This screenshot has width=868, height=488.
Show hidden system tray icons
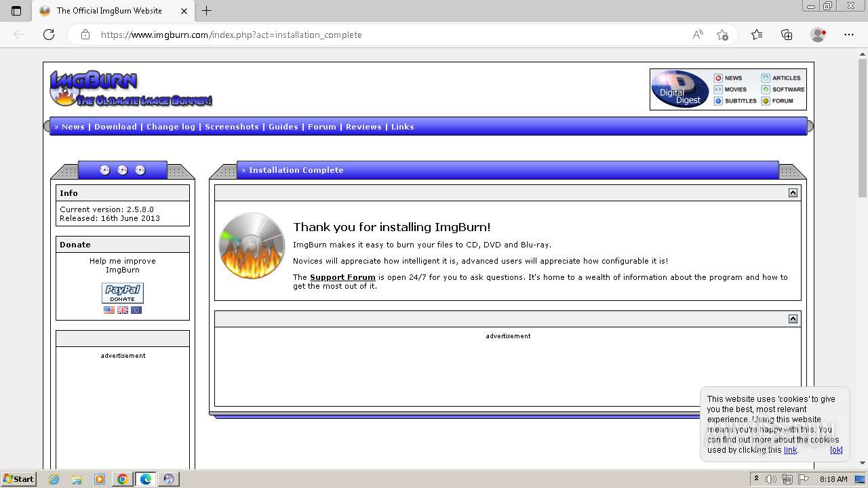pyautogui.click(x=756, y=479)
